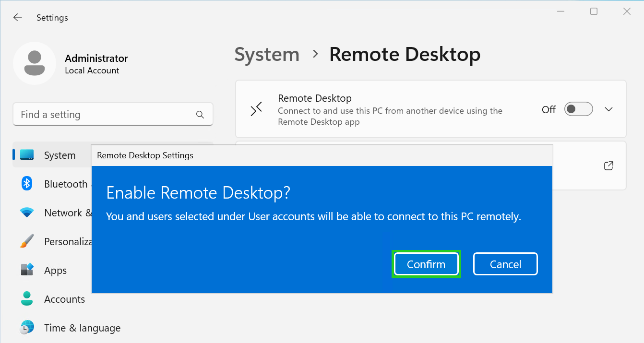Open Time & language from the sidebar
The height and width of the screenshot is (343, 644).
pyautogui.click(x=82, y=328)
